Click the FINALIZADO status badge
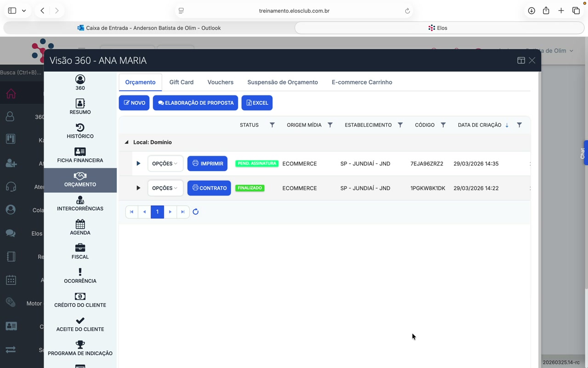This screenshot has height=368, width=588. click(250, 188)
